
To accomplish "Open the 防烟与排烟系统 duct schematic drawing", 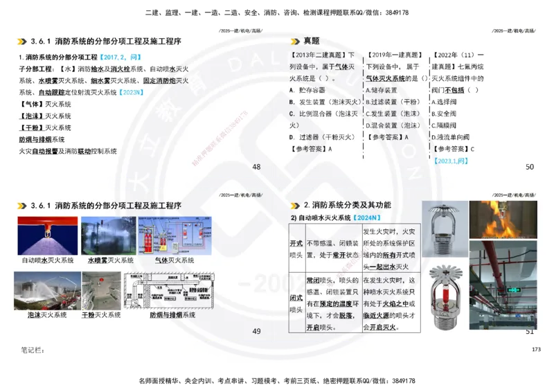I will pos(169,291).
